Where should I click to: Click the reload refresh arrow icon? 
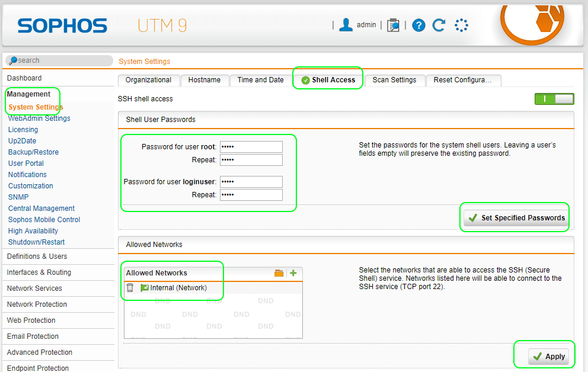click(x=439, y=25)
